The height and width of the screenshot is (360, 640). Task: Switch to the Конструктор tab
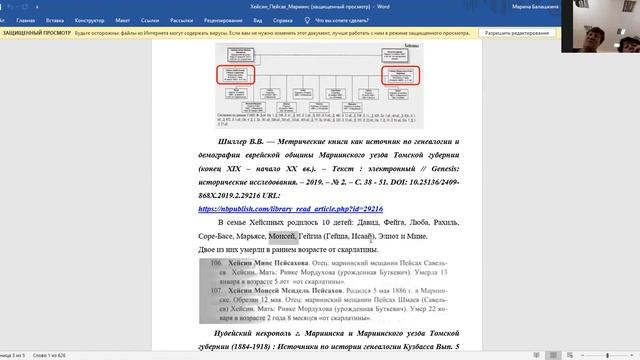89,20
